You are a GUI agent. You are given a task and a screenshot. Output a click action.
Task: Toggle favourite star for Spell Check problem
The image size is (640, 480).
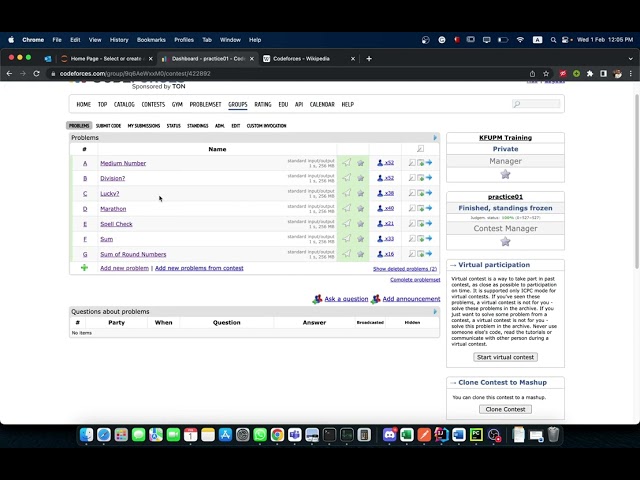(x=360, y=223)
